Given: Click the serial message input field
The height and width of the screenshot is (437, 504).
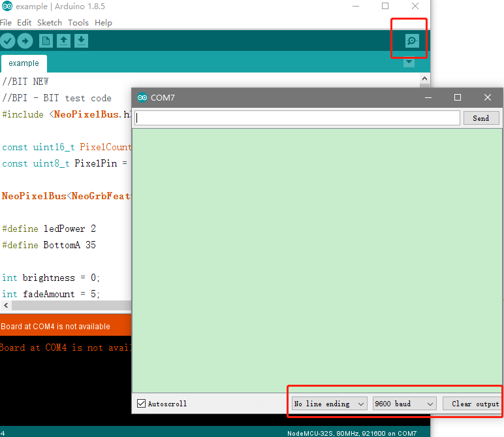Looking at the screenshot, I should pyautogui.click(x=297, y=118).
